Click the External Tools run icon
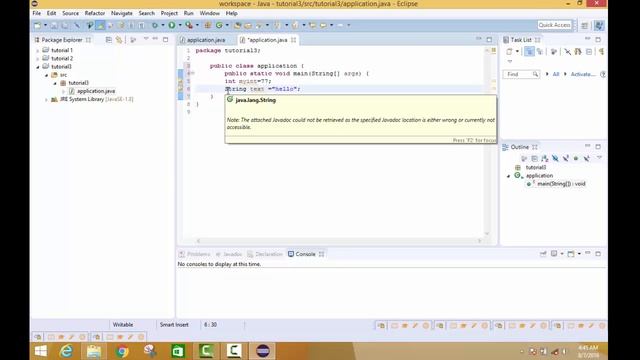The image size is (640, 360). (x=189, y=25)
